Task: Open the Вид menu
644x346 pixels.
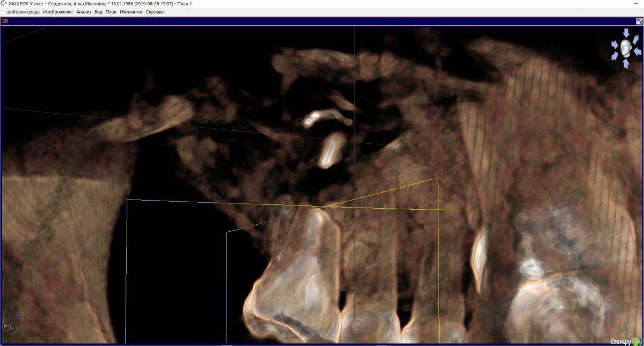Action: [98, 12]
